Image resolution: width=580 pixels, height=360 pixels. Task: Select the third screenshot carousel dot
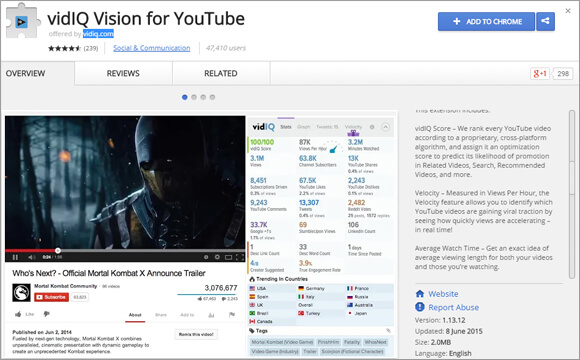203,97
